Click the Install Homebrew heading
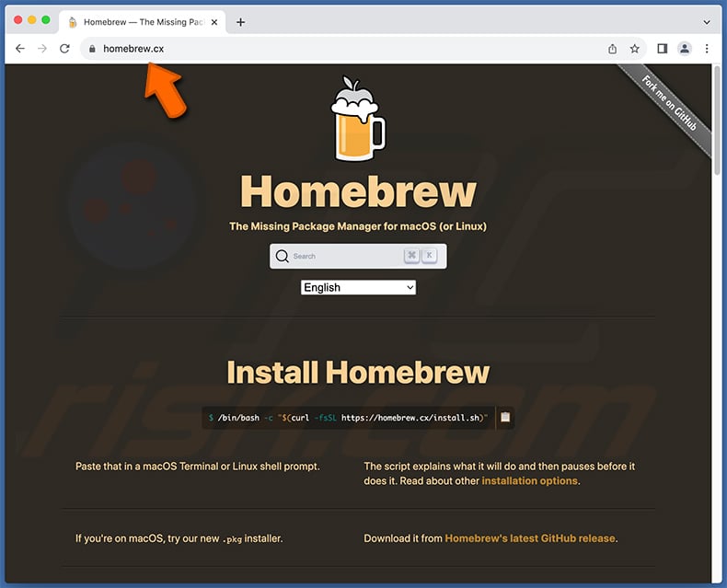Screen dimensions: 727x588 pyautogui.click(x=358, y=373)
